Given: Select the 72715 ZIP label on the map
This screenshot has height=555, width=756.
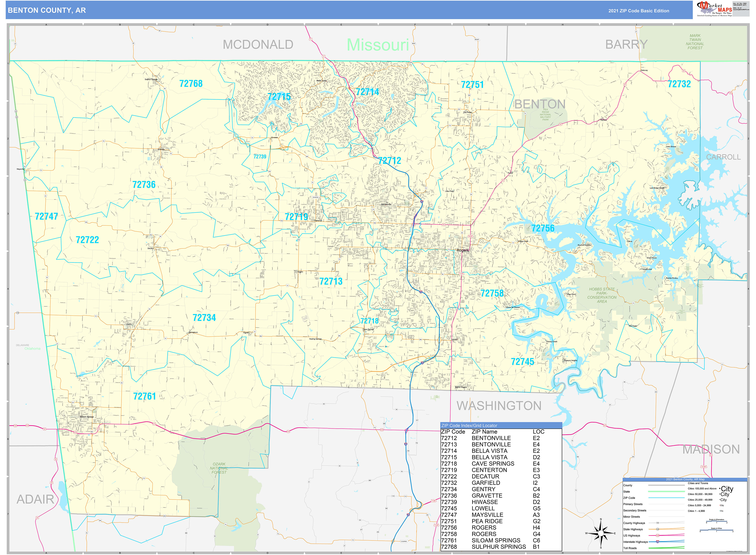Looking at the screenshot, I should click(x=279, y=97).
